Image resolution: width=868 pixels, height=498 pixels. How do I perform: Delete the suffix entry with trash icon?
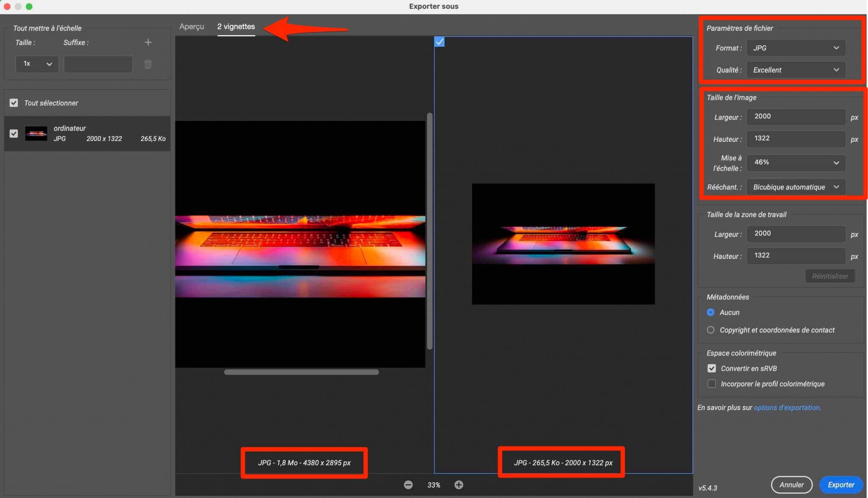click(148, 64)
